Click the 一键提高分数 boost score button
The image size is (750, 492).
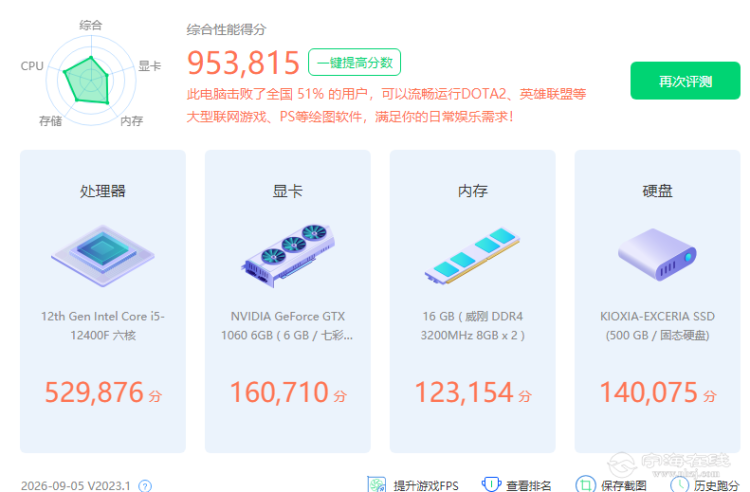(x=354, y=62)
